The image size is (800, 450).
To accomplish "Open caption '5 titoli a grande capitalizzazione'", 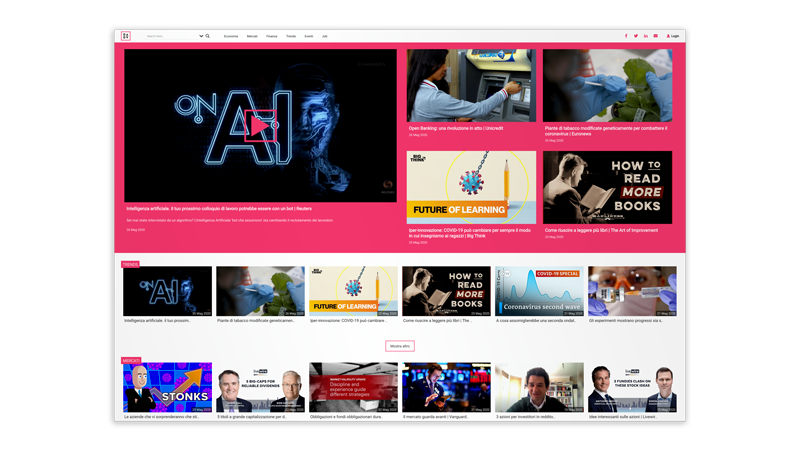I will click(x=252, y=417).
